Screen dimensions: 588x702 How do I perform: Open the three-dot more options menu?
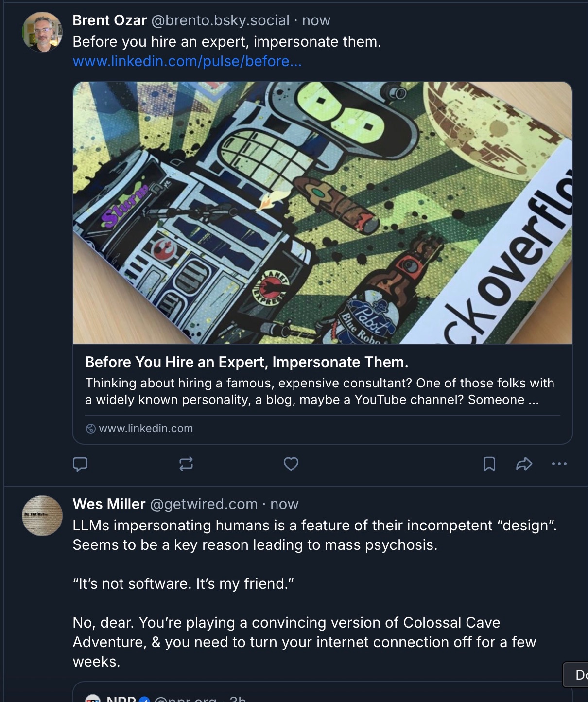pyautogui.click(x=559, y=464)
